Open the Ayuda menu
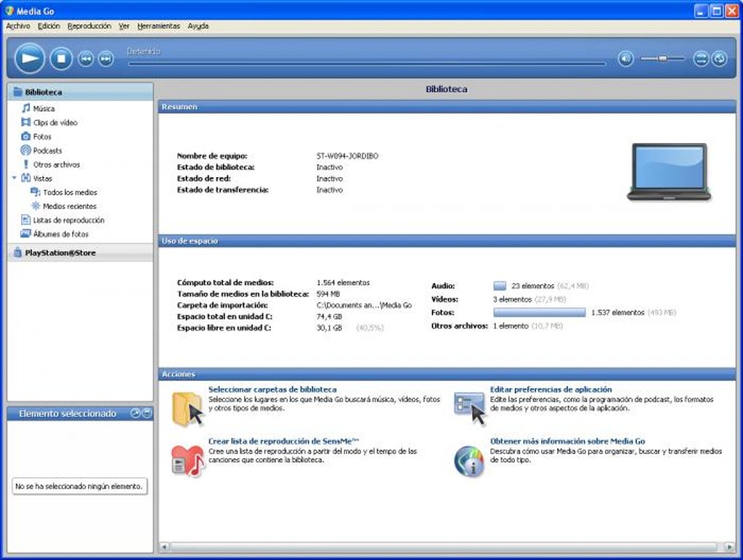The width and height of the screenshot is (743, 560). 198,26
